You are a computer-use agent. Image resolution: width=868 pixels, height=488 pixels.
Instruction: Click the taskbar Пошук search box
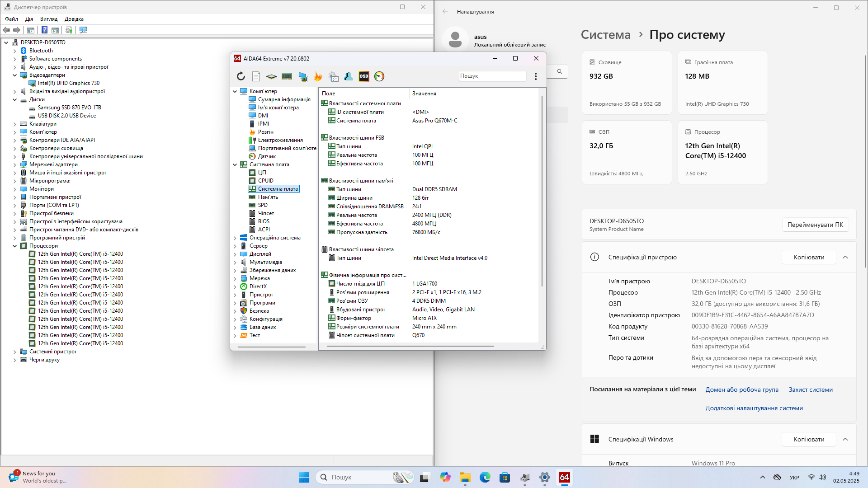pos(365,477)
